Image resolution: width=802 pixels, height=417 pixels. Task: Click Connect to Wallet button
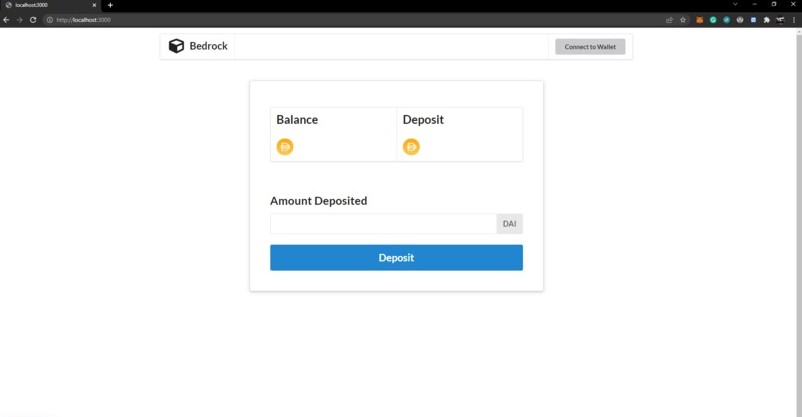(590, 47)
